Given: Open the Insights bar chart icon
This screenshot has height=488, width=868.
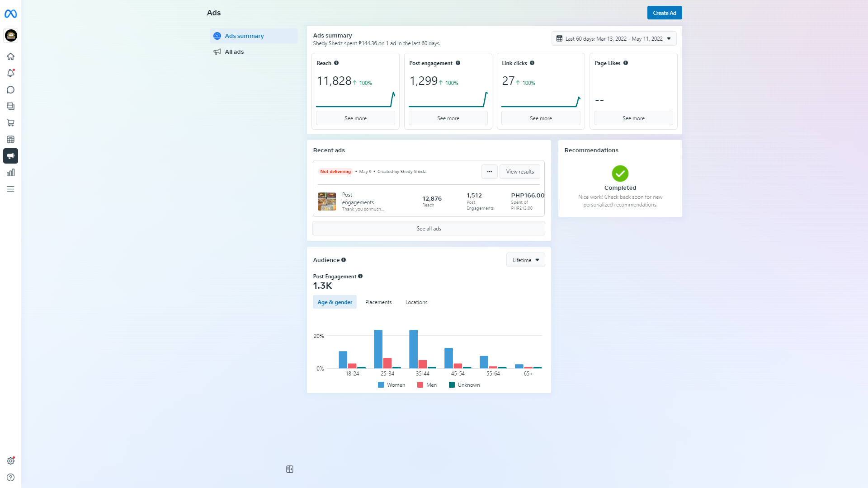Looking at the screenshot, I should 10,173.
